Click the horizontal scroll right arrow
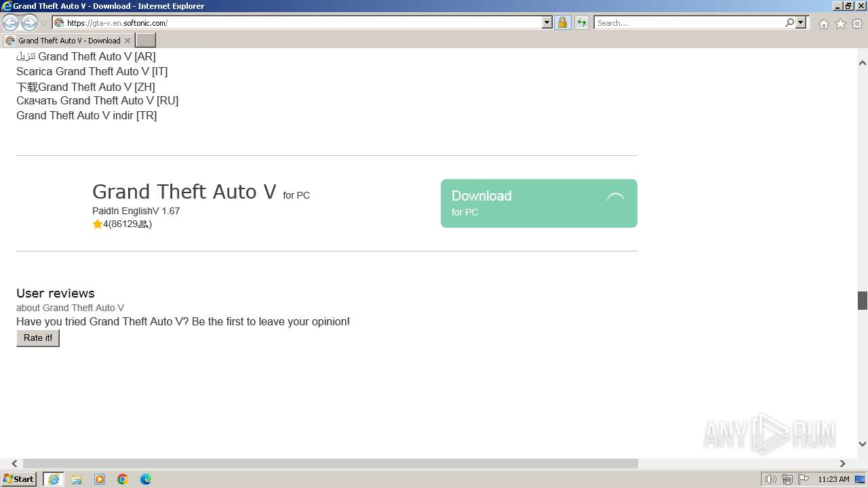 coord(842,464)
